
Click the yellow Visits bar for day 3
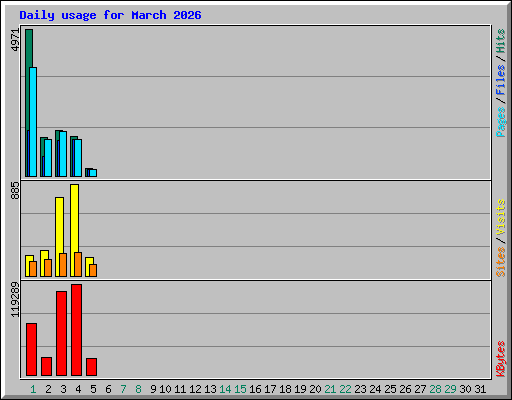(59, 225)
